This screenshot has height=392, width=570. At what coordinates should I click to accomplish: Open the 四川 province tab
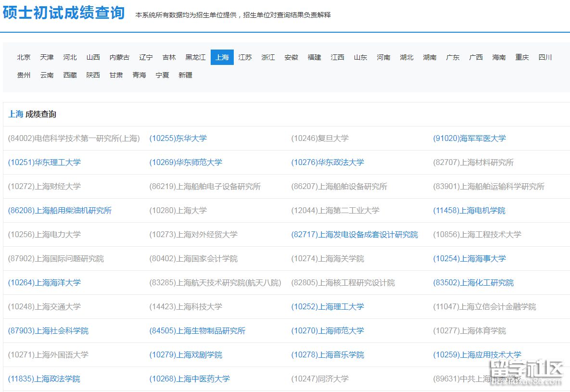545,57
